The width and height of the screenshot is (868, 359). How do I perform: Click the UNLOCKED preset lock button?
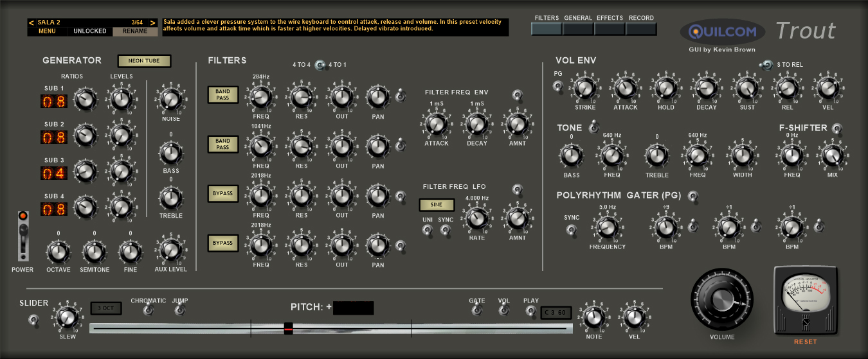click(x=90, y=31)
